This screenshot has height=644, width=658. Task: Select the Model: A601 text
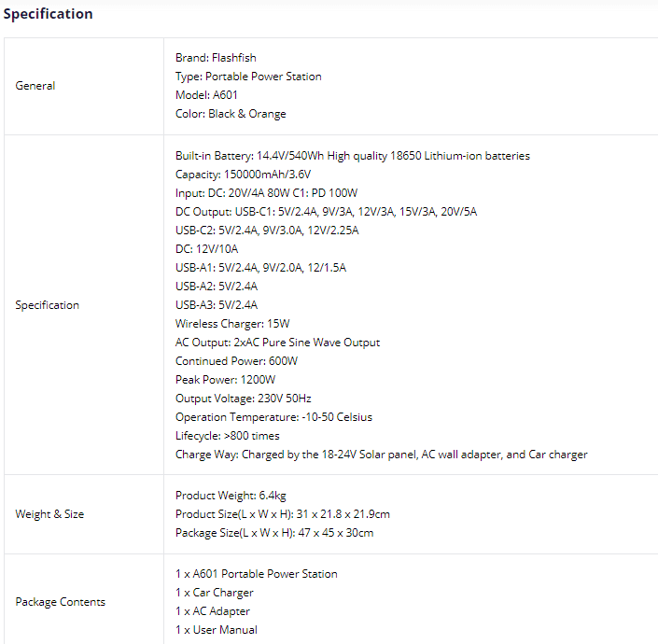(x=206, y=95)
